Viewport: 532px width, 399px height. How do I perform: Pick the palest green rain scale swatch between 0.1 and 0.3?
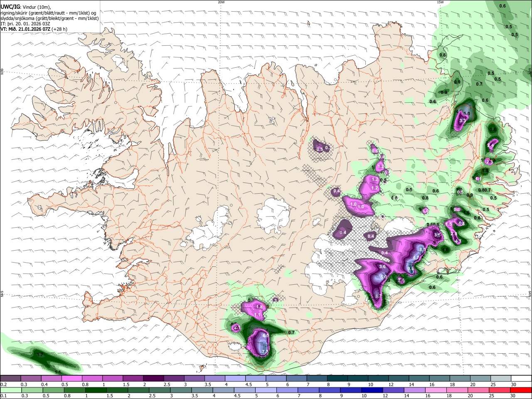click(x=10, y=390)
